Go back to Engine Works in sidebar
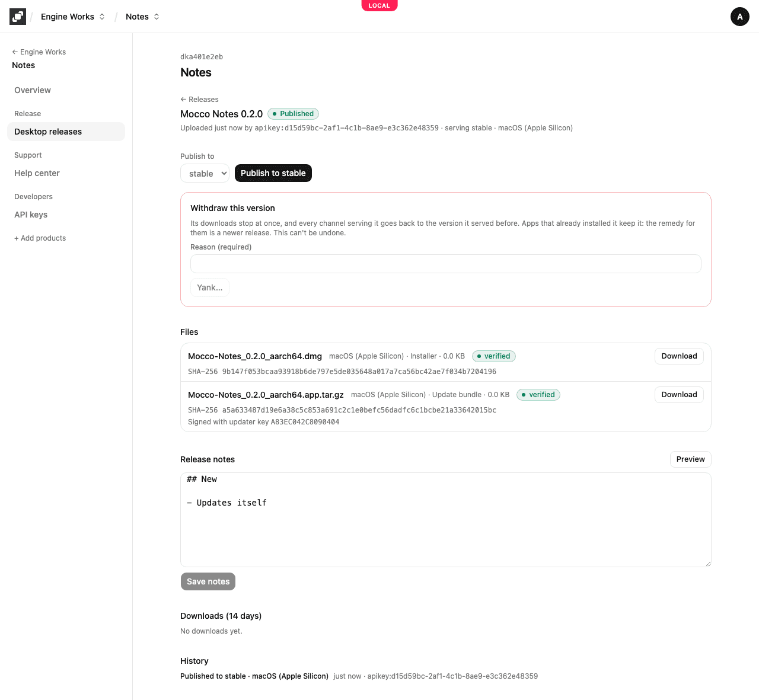This screenshot has height=700, width=759. (x=39, y=52)
